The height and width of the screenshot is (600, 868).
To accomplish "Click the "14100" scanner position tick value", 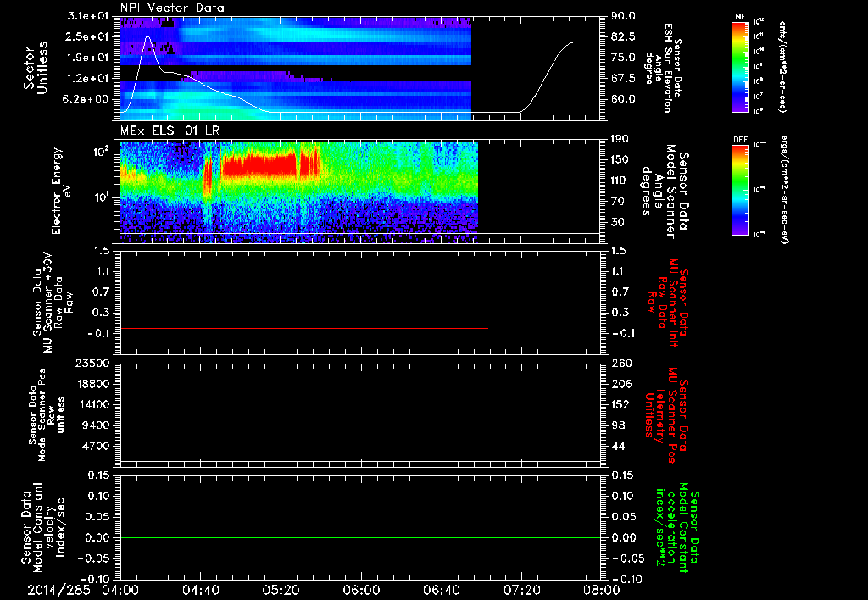I will coord(94,404).
